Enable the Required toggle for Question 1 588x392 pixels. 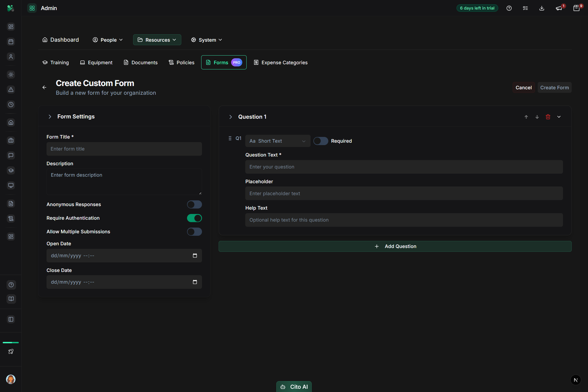(321, 141)
